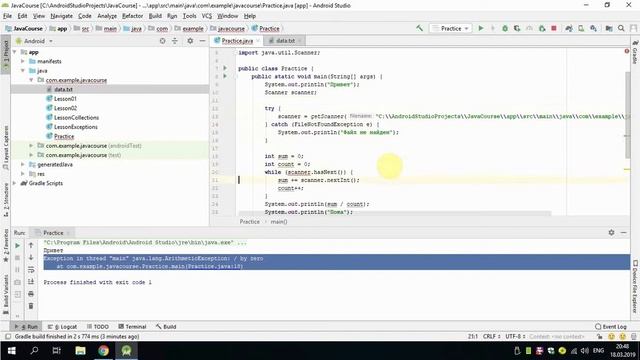The width and height of the screenshot is (640, 360).
Task: Collapse the com.example.javacourse package
Action: point(31,80)
